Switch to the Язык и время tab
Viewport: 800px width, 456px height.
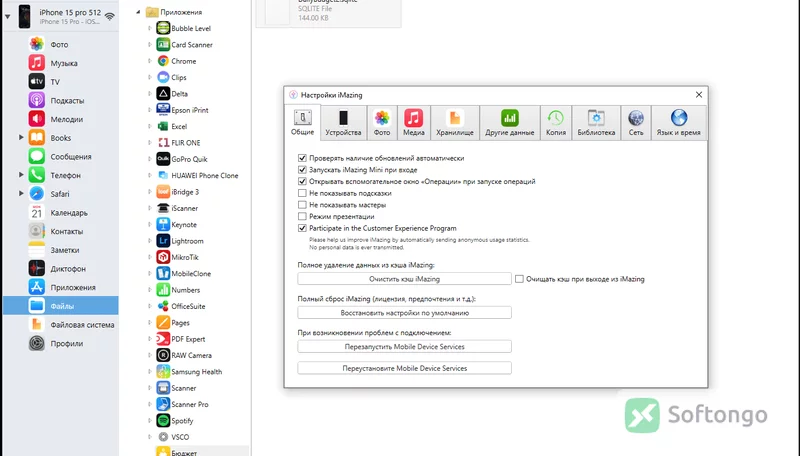(x=679, y=123)
